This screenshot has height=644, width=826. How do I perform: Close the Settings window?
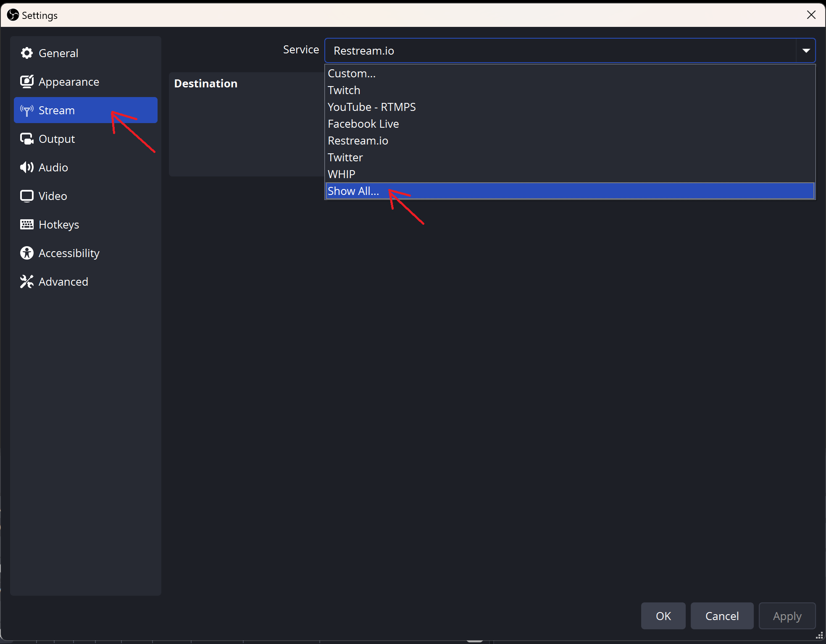coord(811,15)
